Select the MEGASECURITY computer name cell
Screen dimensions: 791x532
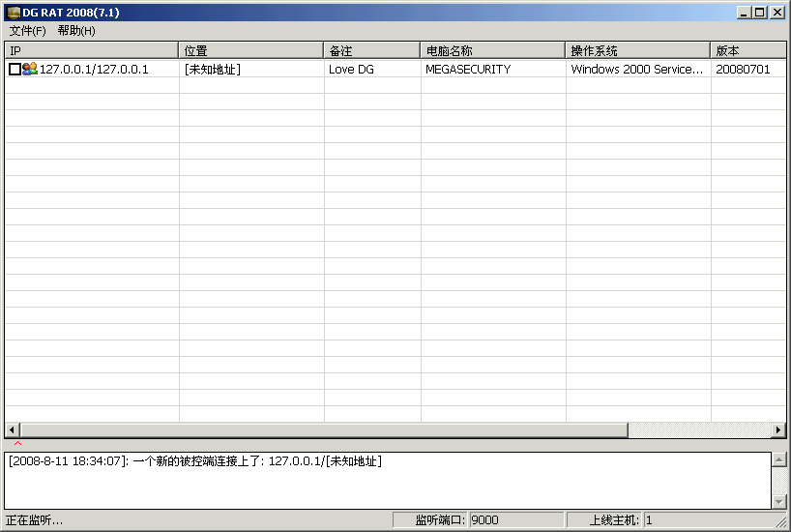pyautogui.click(x=468, y=70)
